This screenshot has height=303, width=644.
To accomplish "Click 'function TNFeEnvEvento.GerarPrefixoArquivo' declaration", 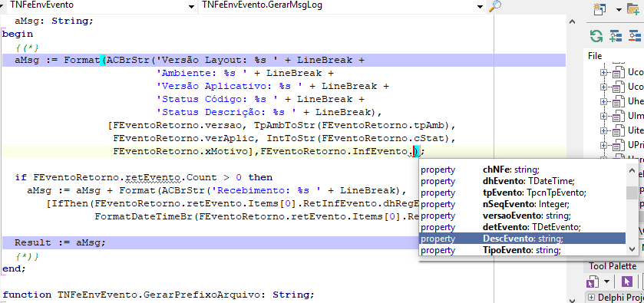I will coord(158,295).
